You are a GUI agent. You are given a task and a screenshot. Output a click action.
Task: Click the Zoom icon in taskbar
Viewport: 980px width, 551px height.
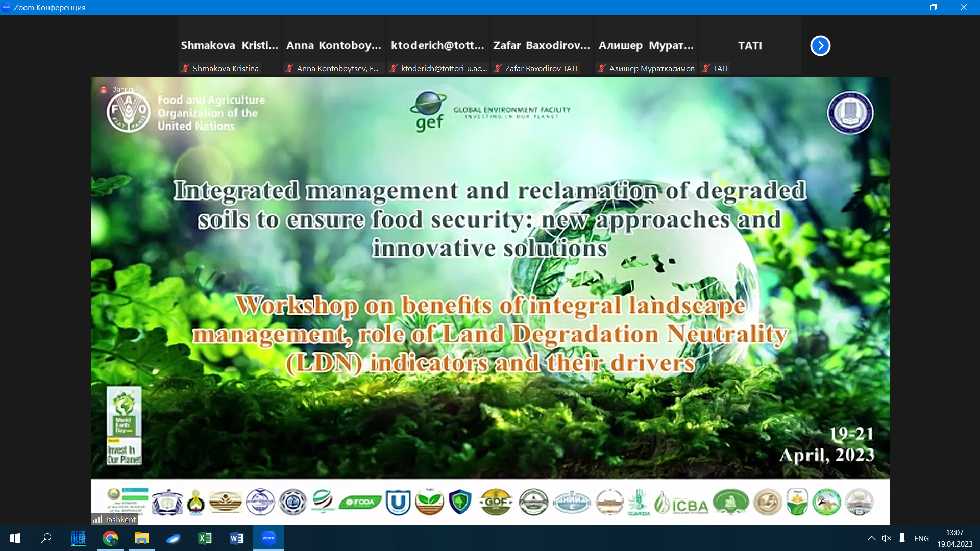click(x=268, y=538)
